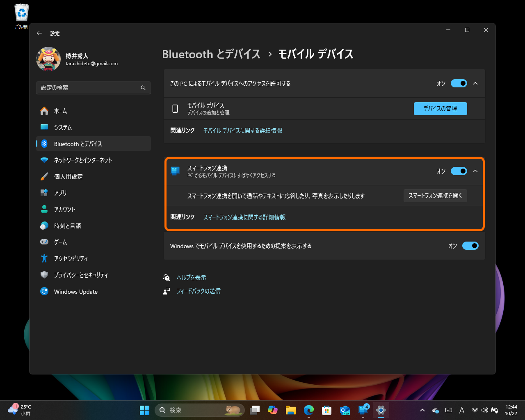Turn off モバイル デバイスへのアクセスを許可する toggle
Viewport: 525px width, 420px height.
[459, 83]
